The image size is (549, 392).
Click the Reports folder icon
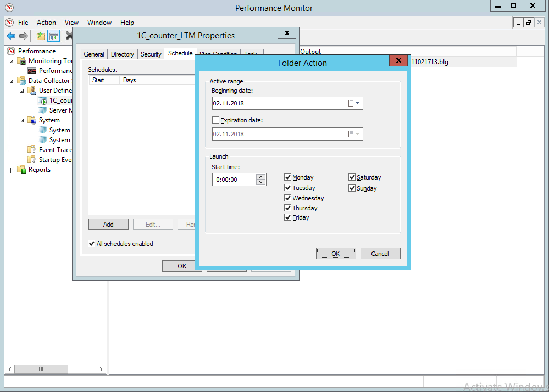(x=22, y=170)
